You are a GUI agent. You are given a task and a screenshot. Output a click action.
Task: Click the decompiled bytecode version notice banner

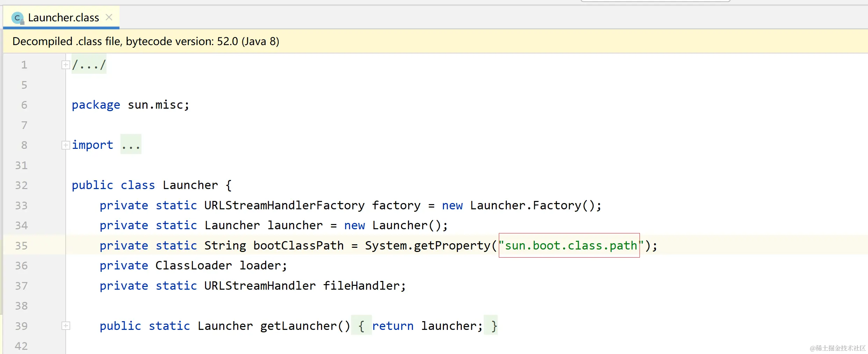click(435, 41)
